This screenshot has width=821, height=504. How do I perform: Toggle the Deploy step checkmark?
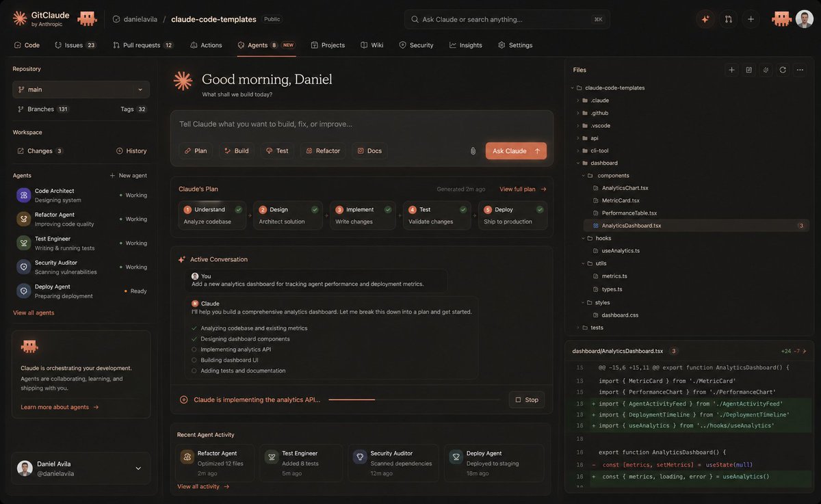pyautogui.click(x=540, y=209)
